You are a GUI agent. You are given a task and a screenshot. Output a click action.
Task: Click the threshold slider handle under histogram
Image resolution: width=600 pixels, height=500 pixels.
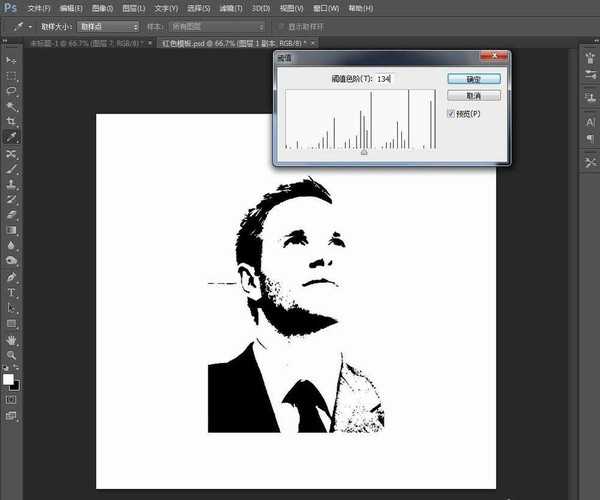click(364, 153)
